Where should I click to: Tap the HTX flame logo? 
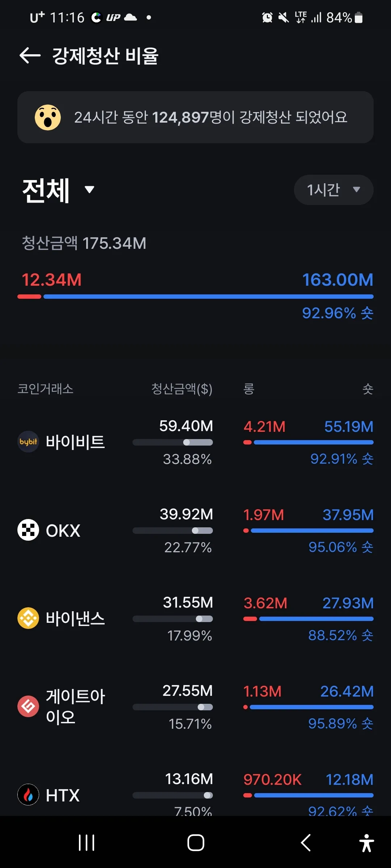(x=28, y=795)
